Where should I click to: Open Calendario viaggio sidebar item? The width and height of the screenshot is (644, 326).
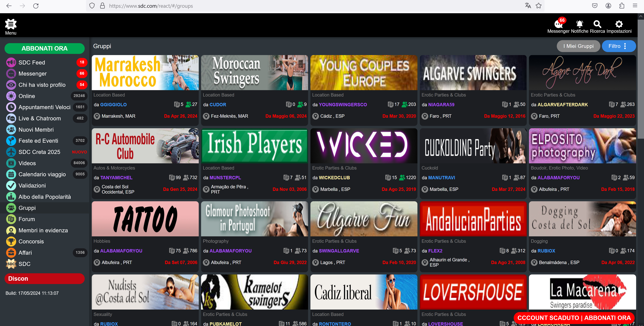[42, 174]
